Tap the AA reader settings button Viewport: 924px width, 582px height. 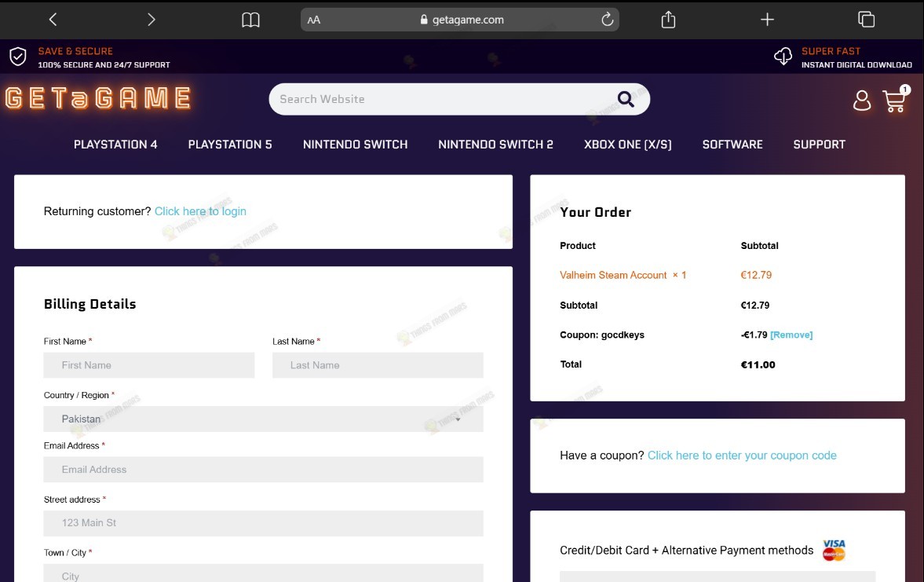[313, 20]
